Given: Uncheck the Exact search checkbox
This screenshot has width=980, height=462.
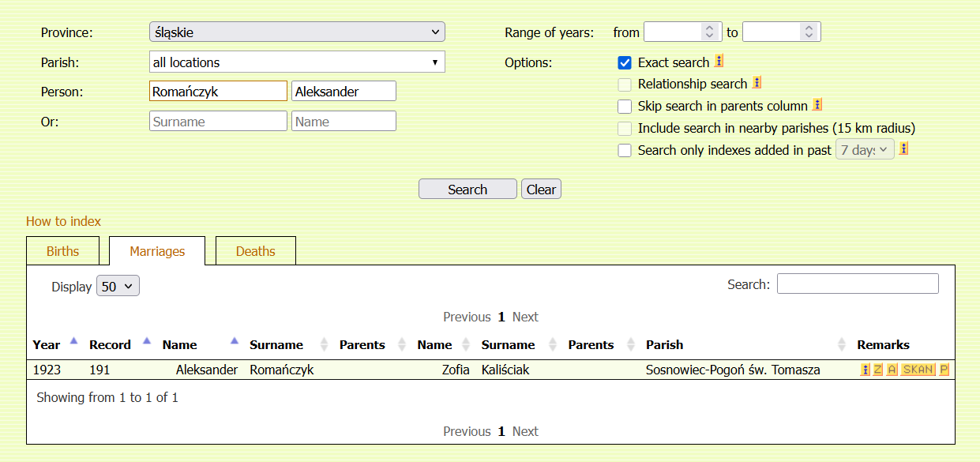Looking at the screenshot, I should 625,62.
